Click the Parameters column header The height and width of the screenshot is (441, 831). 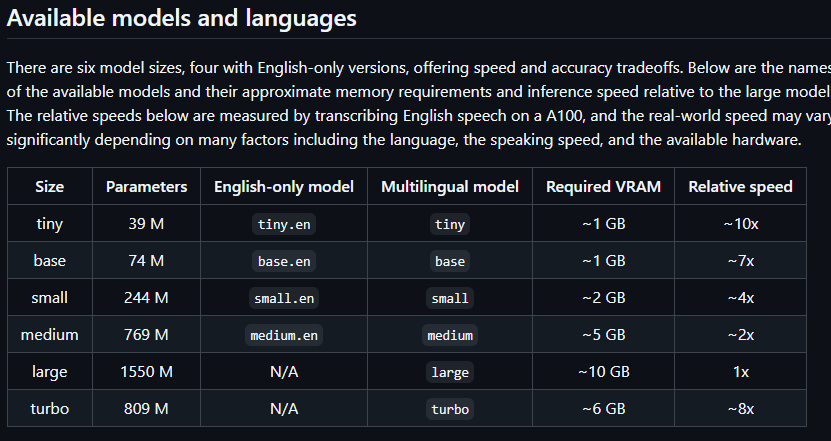click(146, 187)
